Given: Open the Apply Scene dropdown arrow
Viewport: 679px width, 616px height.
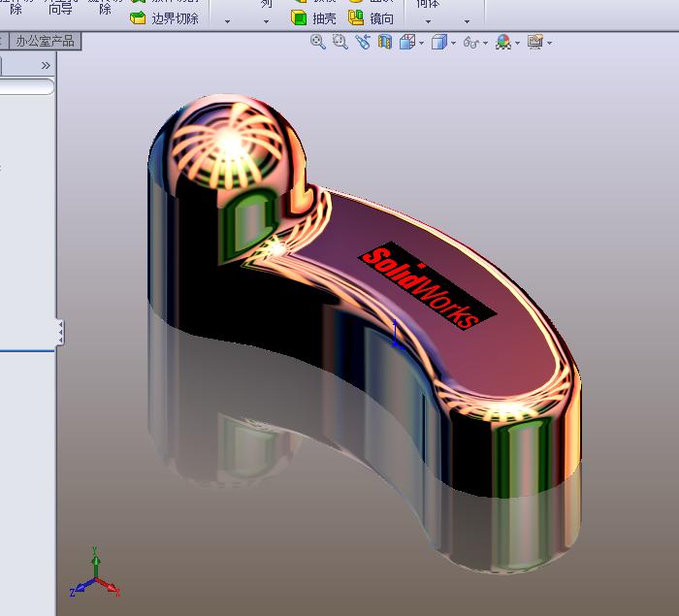Looking at the screenshot, I should pos(517,43).
